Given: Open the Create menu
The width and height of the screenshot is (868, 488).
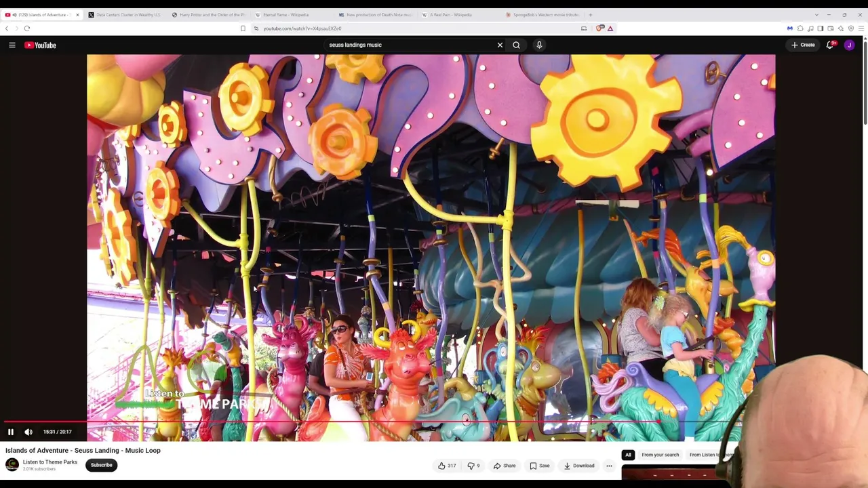Looking at the screenshot, I should coord(803,45).
